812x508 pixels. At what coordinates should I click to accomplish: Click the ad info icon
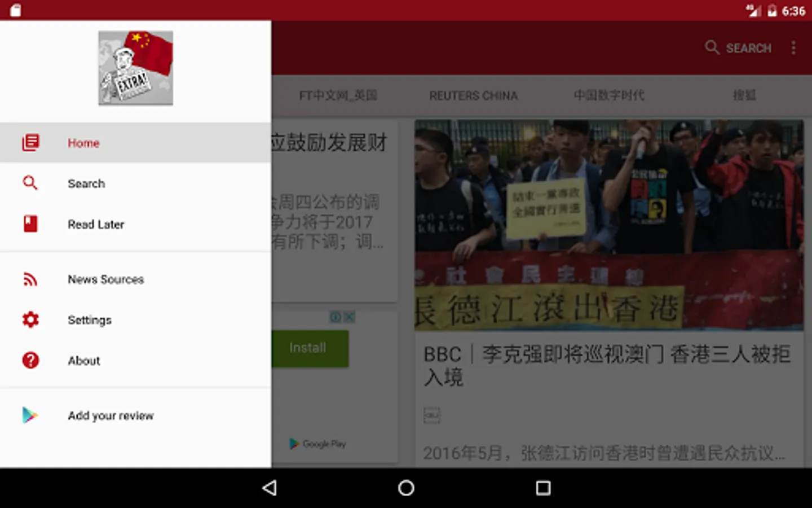pos(336,317)
